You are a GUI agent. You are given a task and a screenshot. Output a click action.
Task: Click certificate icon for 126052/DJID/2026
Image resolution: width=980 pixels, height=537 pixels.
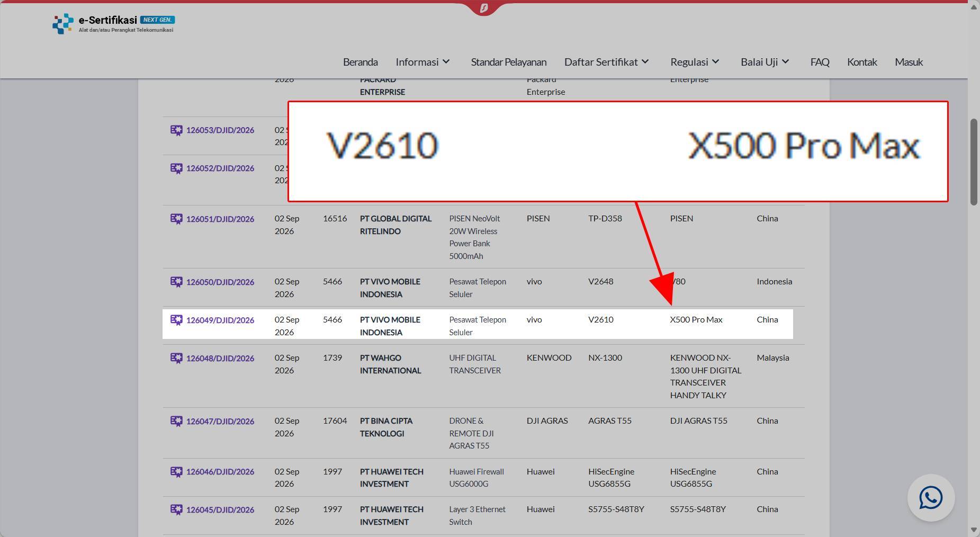(176, 168)
